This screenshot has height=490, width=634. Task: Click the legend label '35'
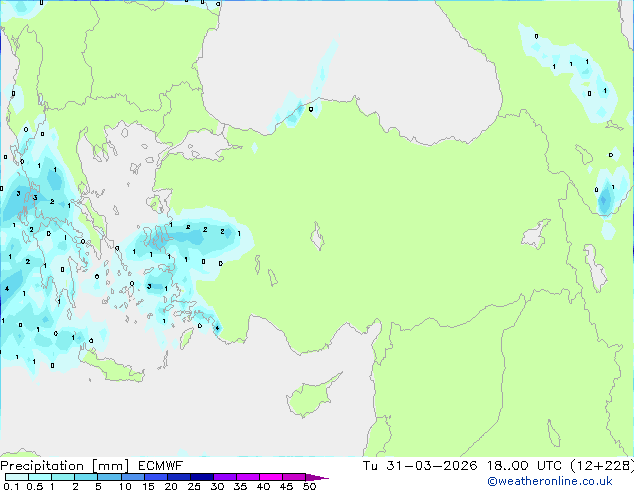240,486
